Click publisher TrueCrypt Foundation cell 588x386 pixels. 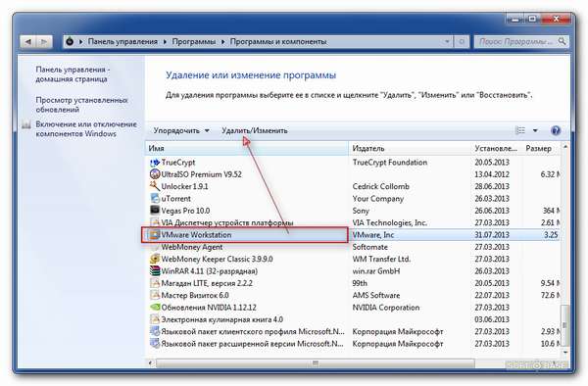[390, 163]
